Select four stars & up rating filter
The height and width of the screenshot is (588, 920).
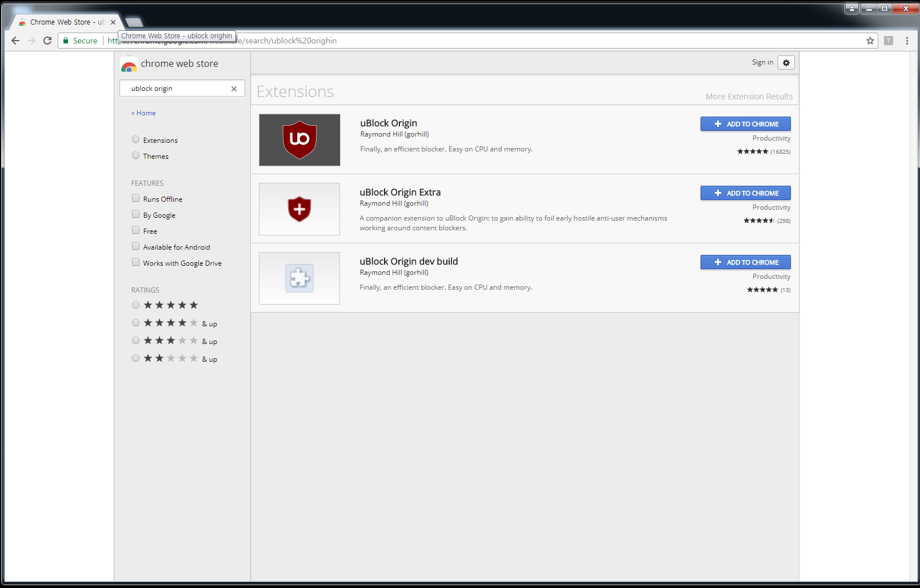pos(135,323)
